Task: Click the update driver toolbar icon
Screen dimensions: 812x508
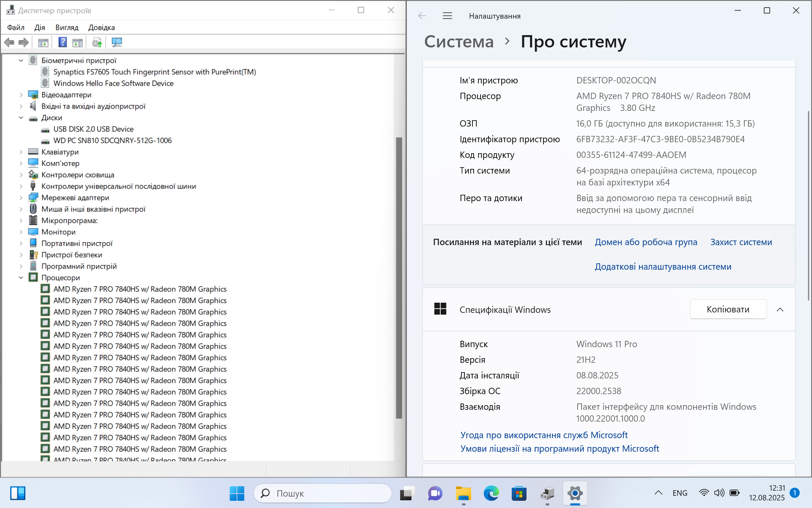Action: [97, 42]
